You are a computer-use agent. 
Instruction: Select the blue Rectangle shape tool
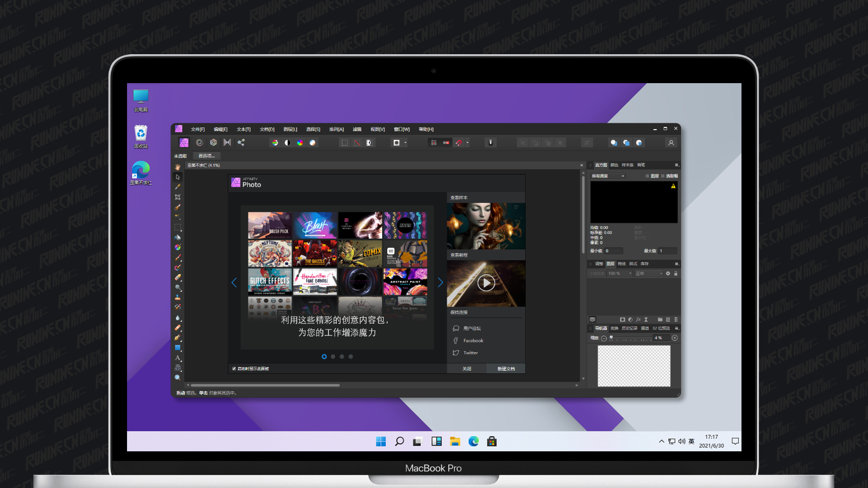(x=178, y=348)
